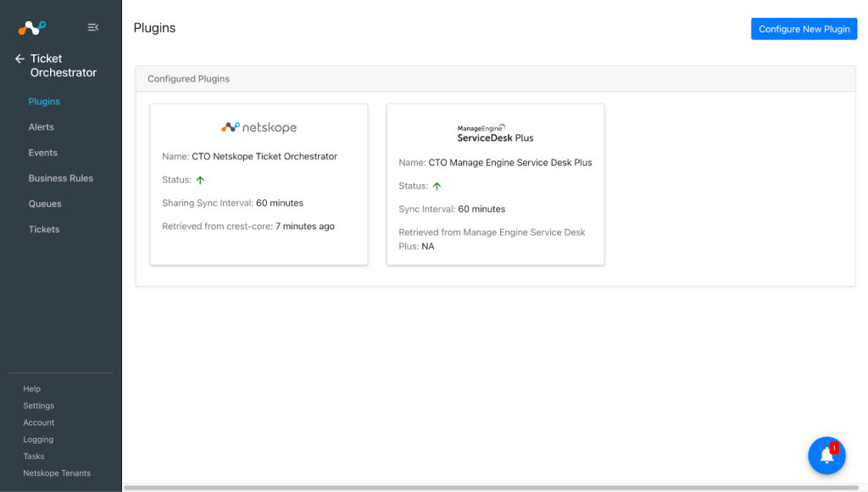Viewport: 868px width, 492px height.
Task: Open Settings from the sidebar footer
Action: click(39, 405)
